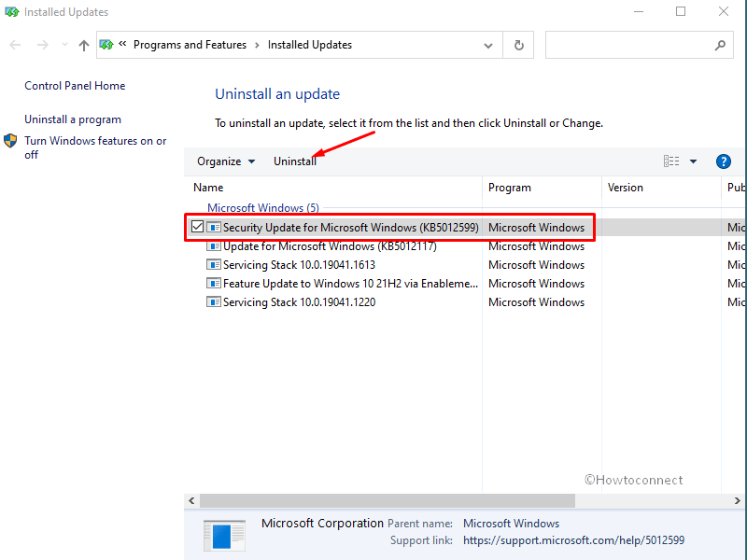The height and width of the screenshot is (560, 747).
Task: Select Servicing Stack 10.0.19041.1613 row
Action: 299,265
